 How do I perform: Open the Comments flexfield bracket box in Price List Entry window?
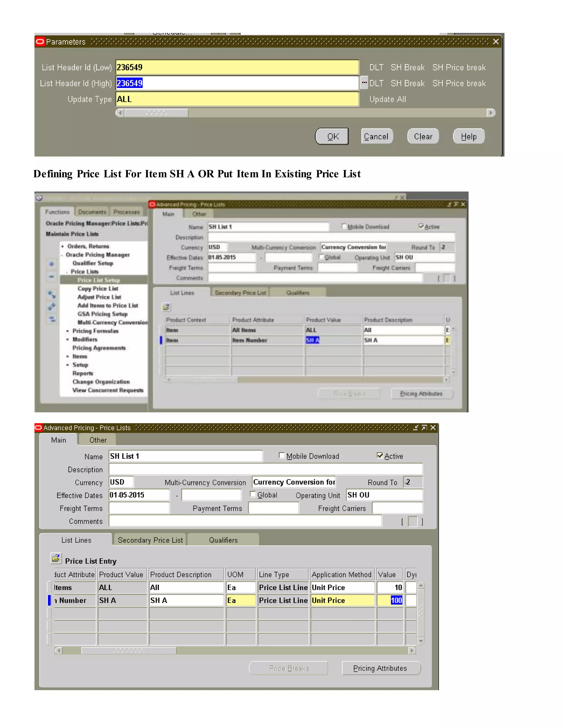coord(413,521)
